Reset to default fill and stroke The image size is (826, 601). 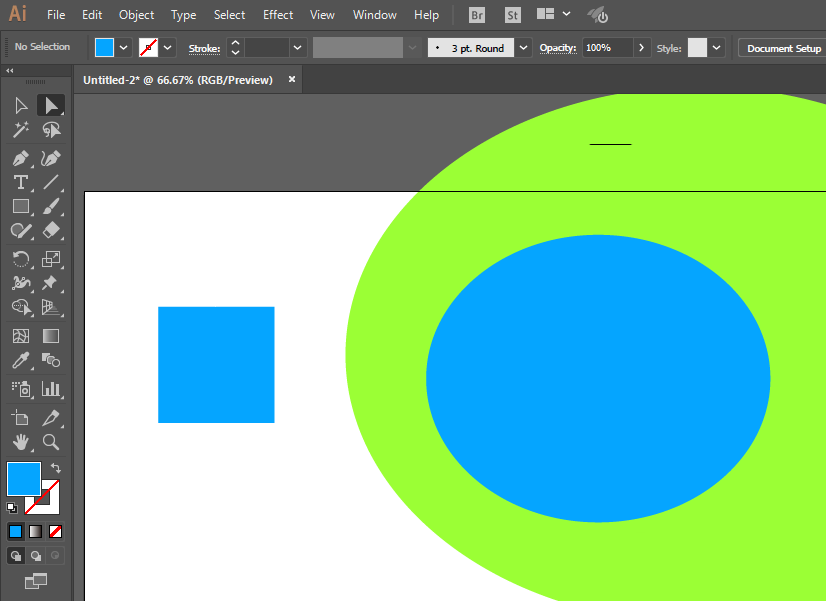tap(12, 508)
